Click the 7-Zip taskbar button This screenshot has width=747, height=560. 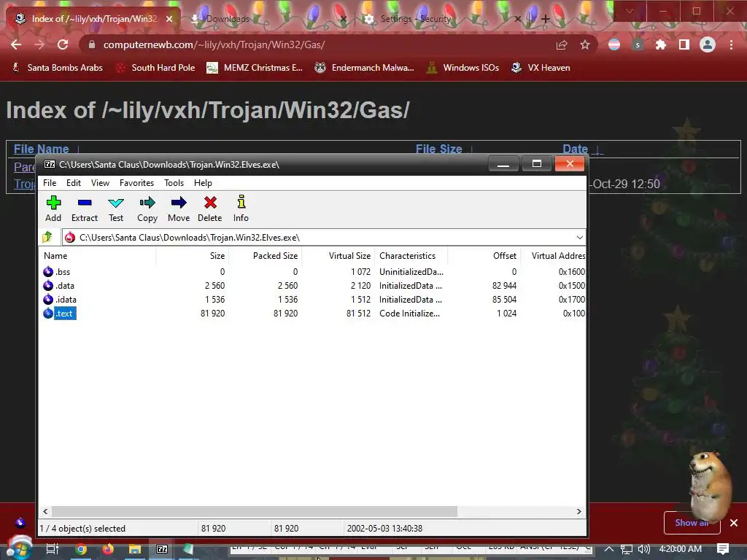click(162, 549)
